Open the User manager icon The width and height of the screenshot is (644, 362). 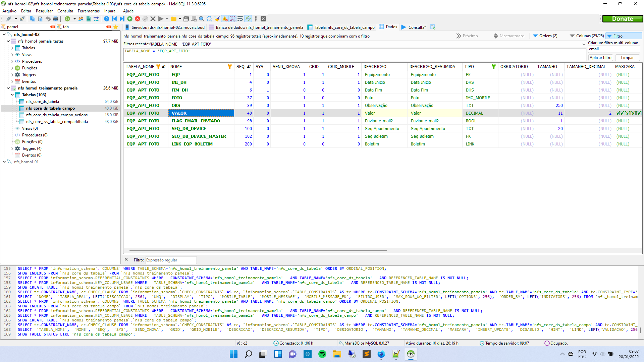click(80, 19)
